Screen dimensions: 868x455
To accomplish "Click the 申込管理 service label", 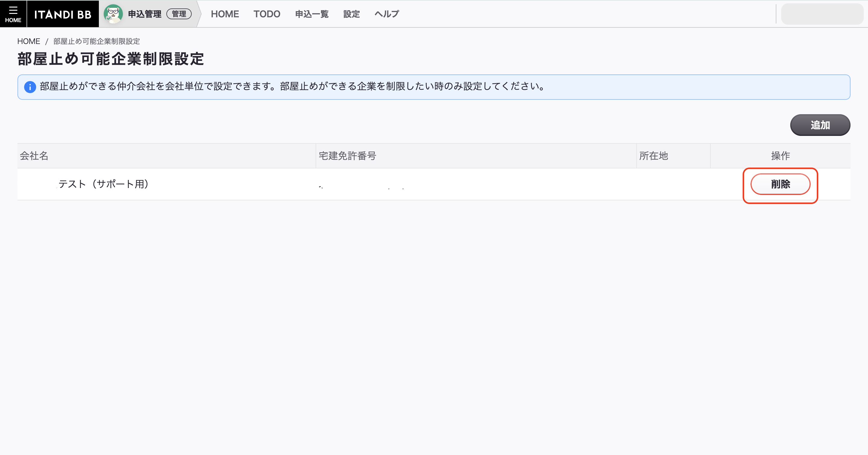I will coord(145,14).
